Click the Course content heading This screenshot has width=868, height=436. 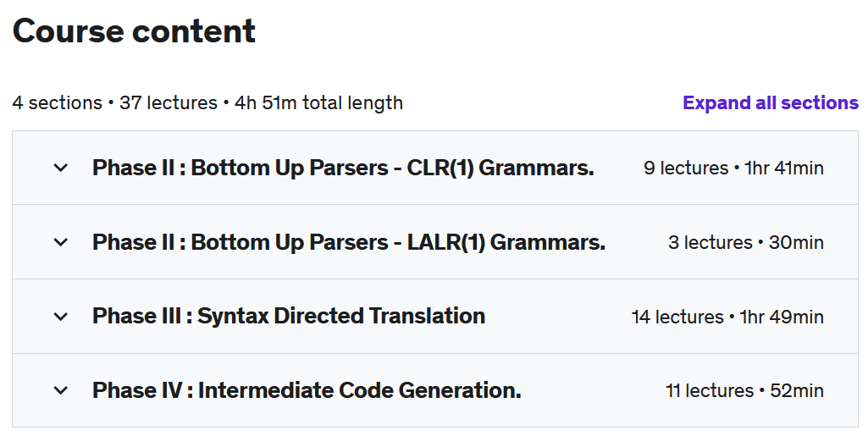134,31
